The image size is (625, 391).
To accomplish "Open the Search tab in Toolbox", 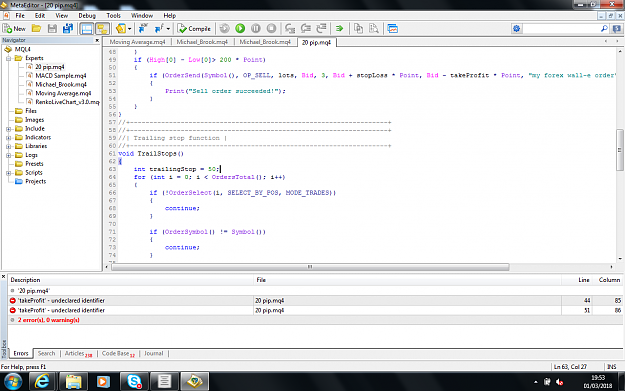I will click(x=46, y=354).
